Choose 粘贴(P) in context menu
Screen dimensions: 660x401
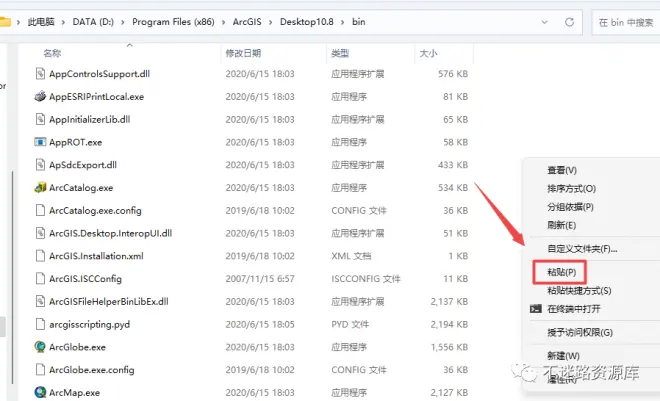[x=562, y=272]
